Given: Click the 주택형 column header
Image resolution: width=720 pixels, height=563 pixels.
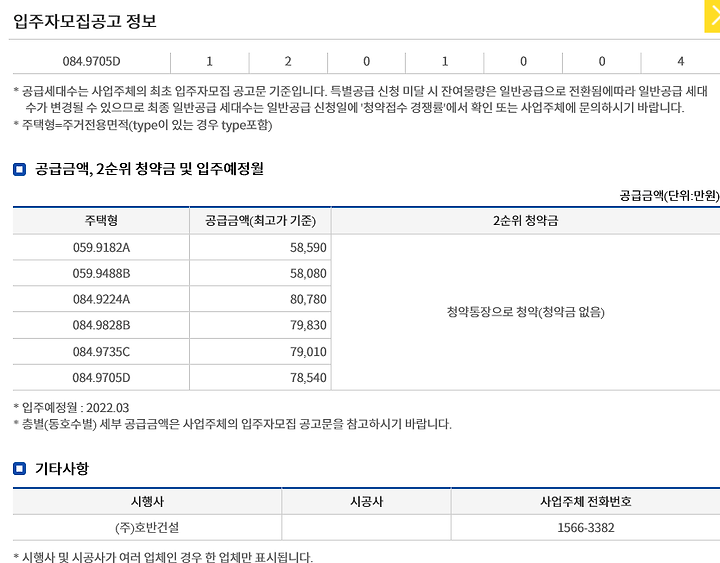Looking at the screenshot, I should (x=101, y=221).
